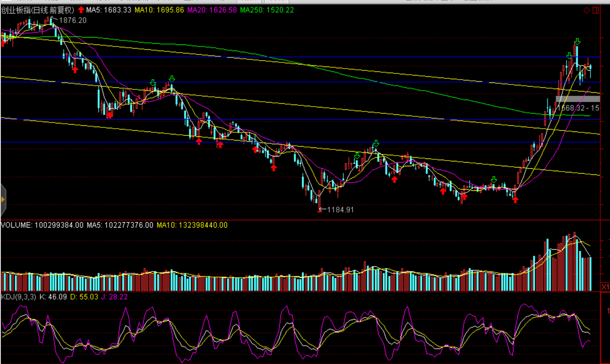Click the yellow D: 55.03 KDJ value

[x=84, y=297]
